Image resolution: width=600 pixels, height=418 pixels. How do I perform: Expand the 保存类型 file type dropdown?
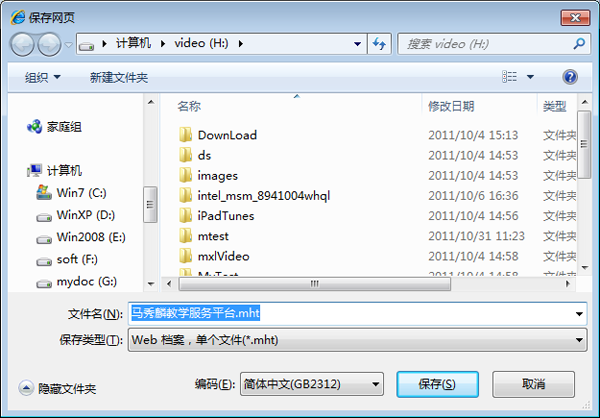[x=579, y=340]
